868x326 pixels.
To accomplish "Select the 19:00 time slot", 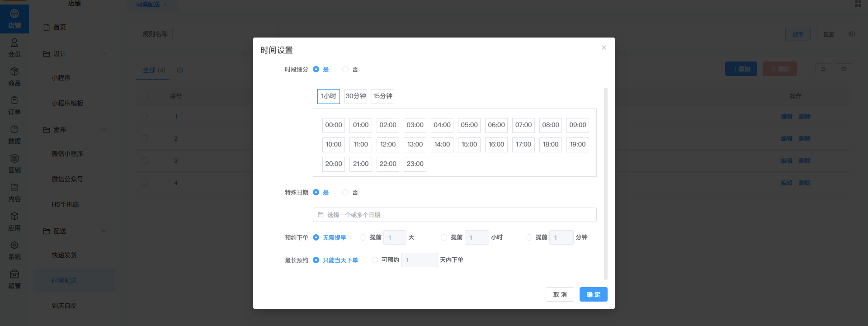I will pyautogui.click(x=578, y=145).
